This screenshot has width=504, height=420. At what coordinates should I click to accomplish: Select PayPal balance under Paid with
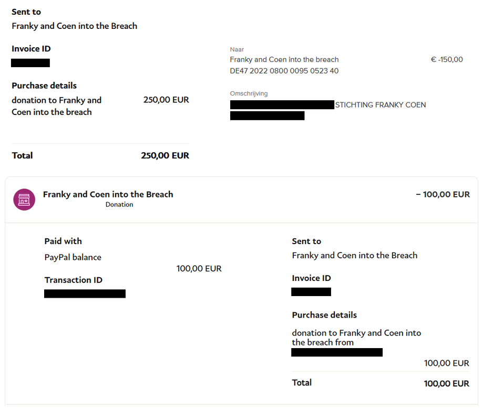point(73,257)
